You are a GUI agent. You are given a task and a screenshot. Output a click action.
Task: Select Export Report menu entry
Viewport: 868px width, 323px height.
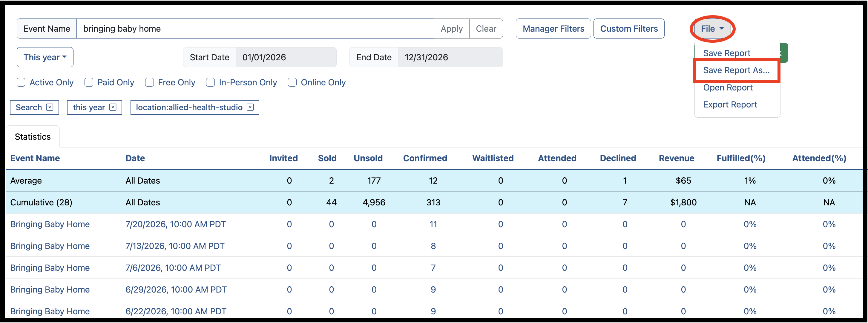pyautogui.click(x=730, y=105)
